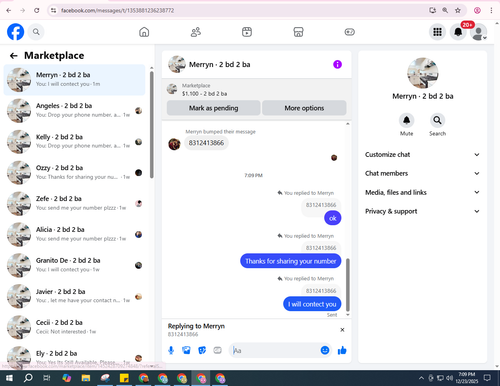Open the browser three-dot menu

(x=491, y=10)
